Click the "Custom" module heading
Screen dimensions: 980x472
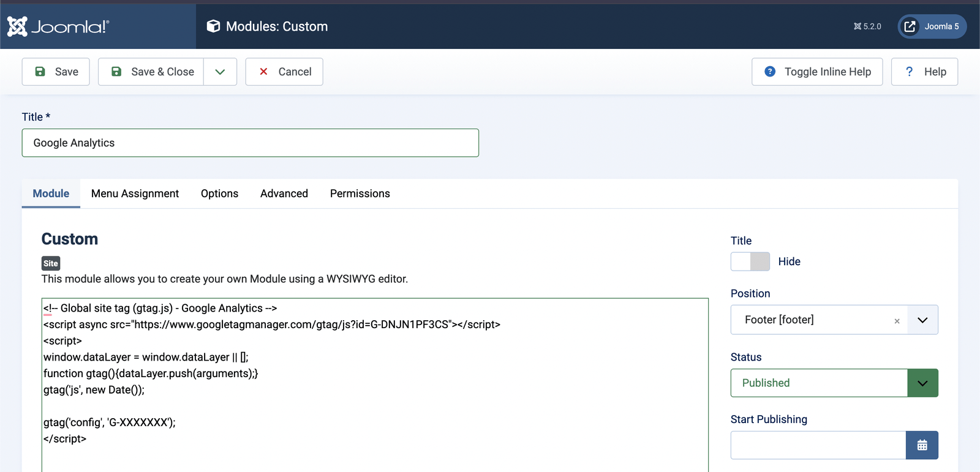pos(70,239)
